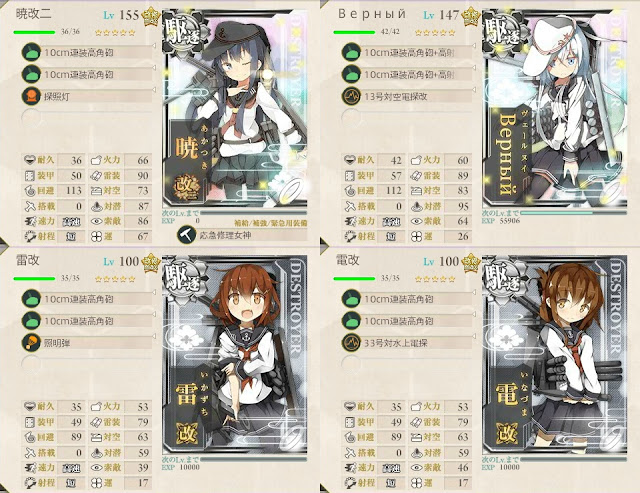The image size is (640, 493).
Task: Click the 13号対空電探改 radar icon
Action: [351, 96]
